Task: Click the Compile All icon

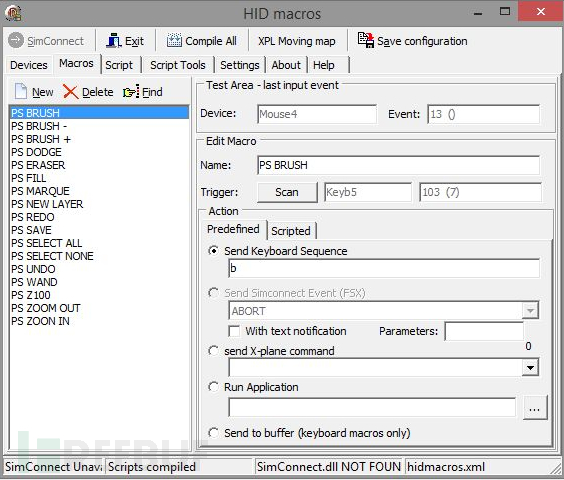Action: [x=174, y=40]
